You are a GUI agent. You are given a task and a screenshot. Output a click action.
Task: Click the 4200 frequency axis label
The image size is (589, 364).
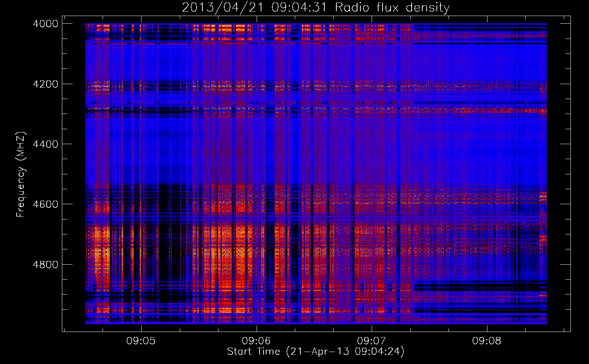pyautogui.click(x=46, y=84)
